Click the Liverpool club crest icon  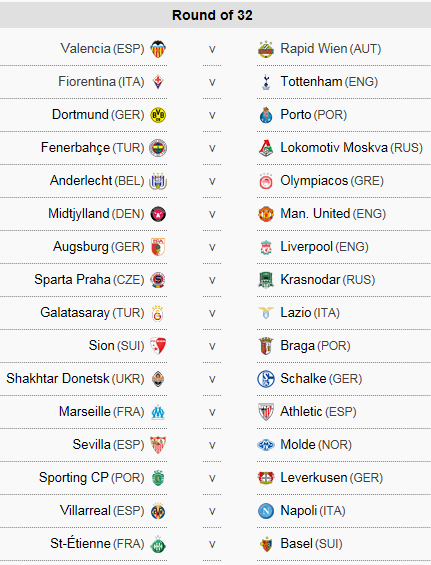(x=266, y=247)
